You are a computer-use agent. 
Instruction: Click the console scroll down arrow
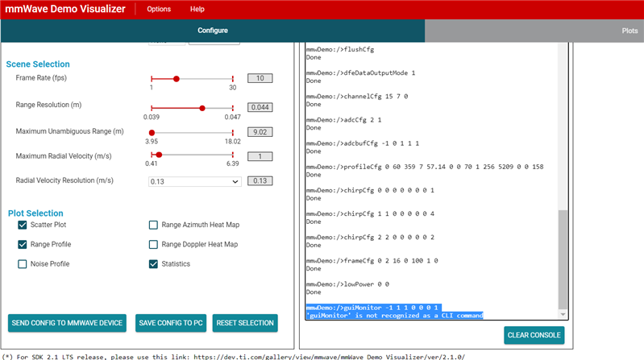(563, 314)
